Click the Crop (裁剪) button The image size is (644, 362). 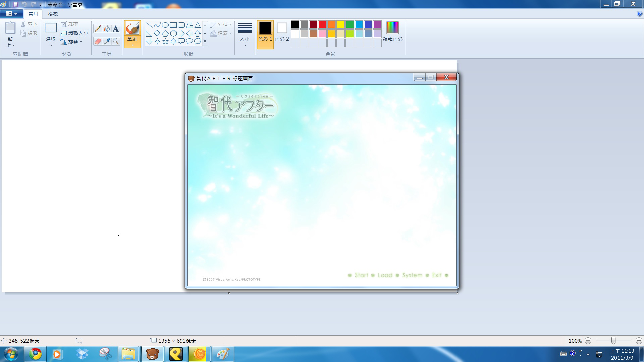click(69, 24)
